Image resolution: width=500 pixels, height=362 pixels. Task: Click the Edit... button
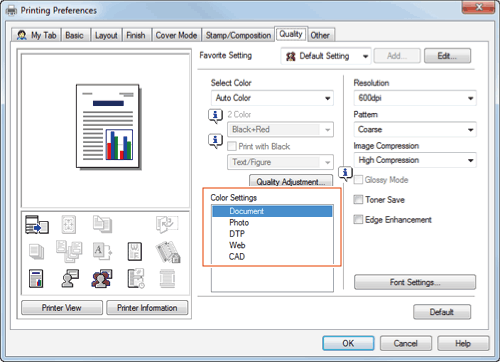click(x=447, y=56)
